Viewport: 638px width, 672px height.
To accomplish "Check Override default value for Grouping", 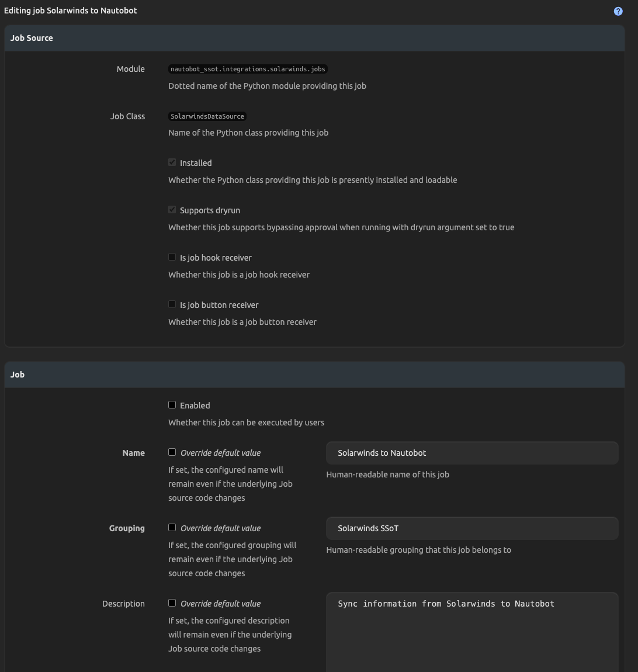I will 172,528.
